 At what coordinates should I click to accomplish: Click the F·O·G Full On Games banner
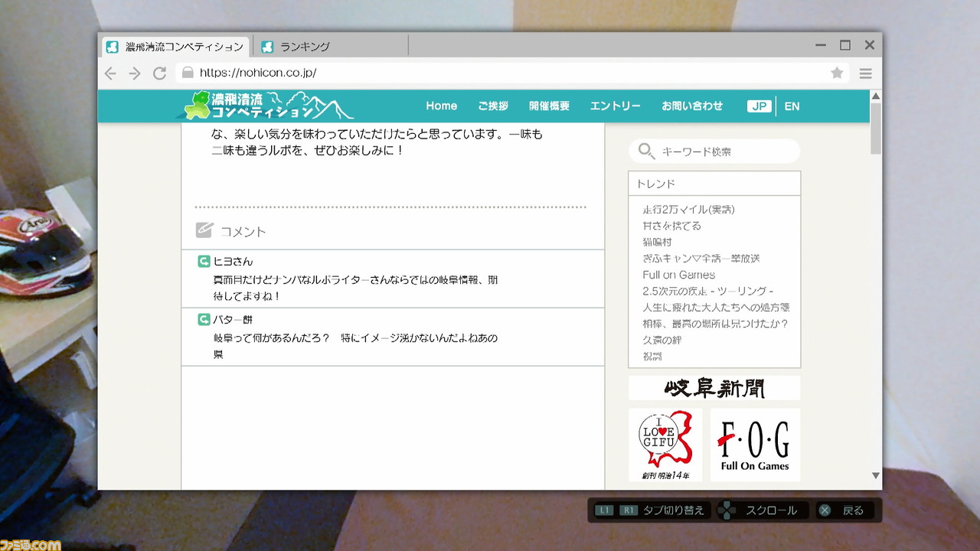755,445
